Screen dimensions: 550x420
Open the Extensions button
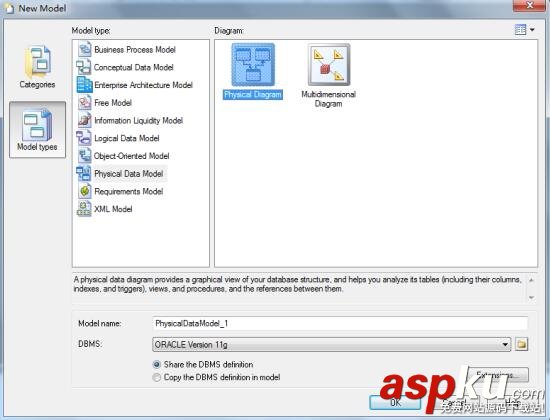pyautogui.click(x=498, y=375)
